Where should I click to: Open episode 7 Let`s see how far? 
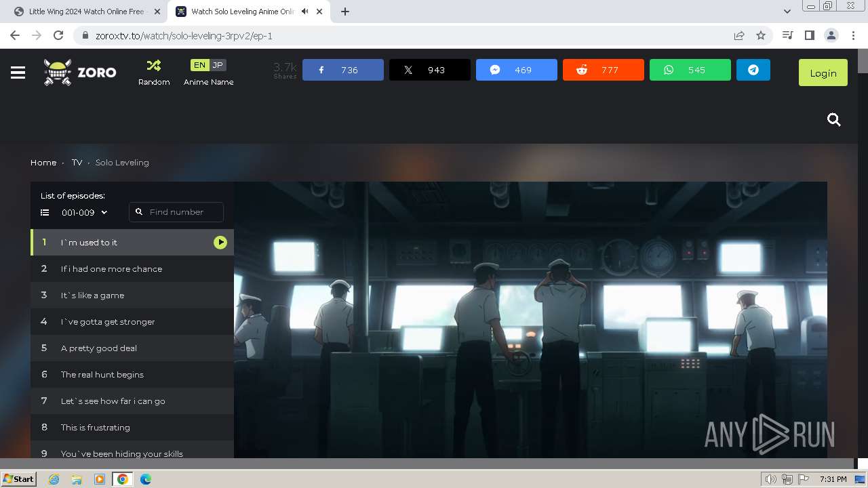click(132, 401)
